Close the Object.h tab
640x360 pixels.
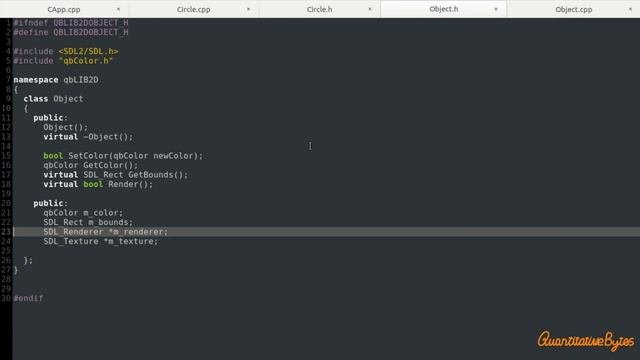[x=496, y=9]
